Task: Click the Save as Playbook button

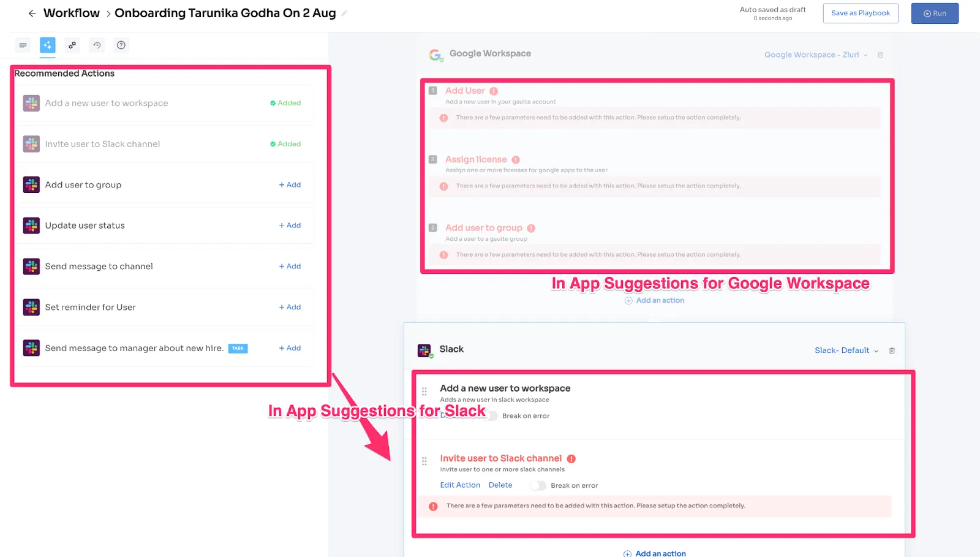Action: 861,13
